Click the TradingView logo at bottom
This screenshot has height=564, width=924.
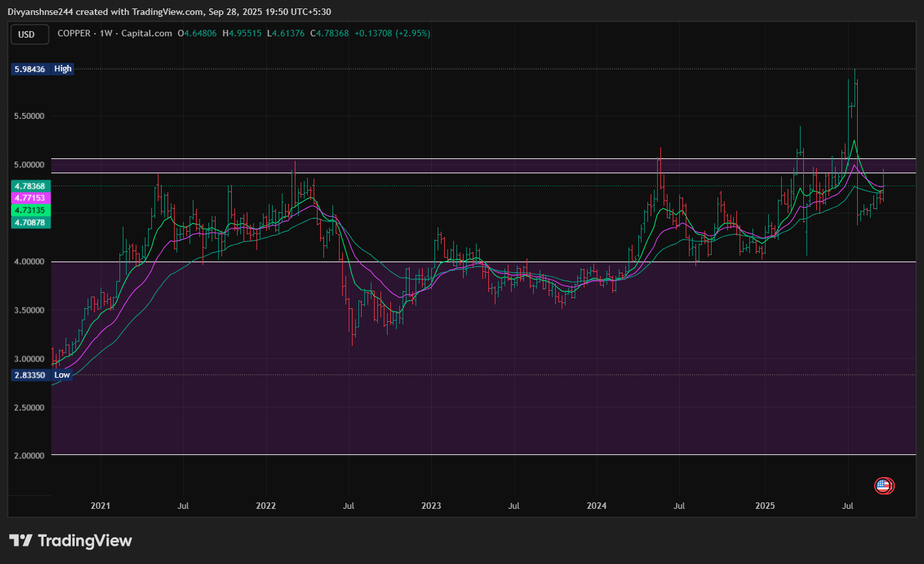click(x=70, y=541)
